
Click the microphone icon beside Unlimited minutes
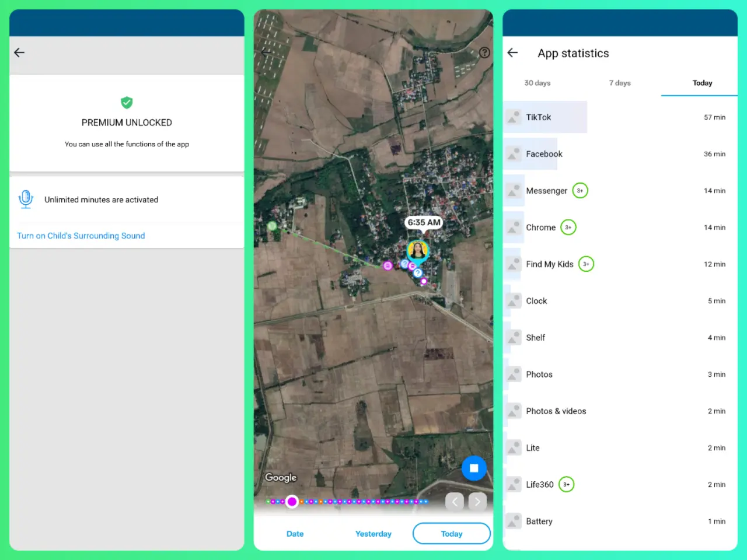(x=26, y=199)
